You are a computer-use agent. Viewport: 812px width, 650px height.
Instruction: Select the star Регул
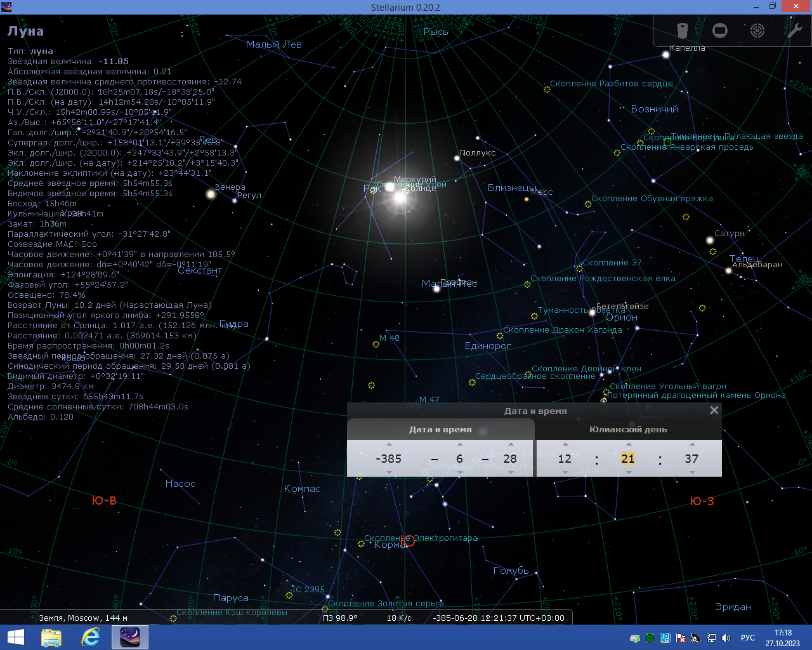click(235, 200)
